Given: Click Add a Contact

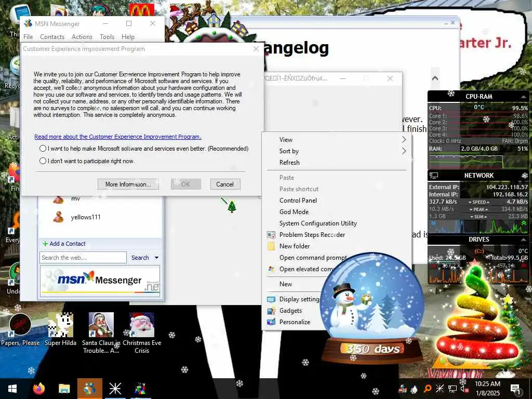Looking at the screenshot, I should [x=64, y=244].
